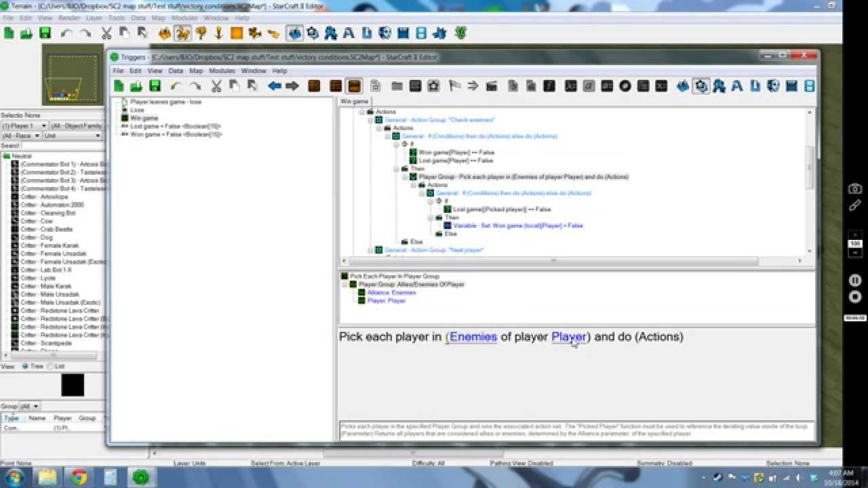868x488 pixels.
Task: Select Alliance: Enemies in parameter tree
Action: pyautogui.click(x=391, y=292)
